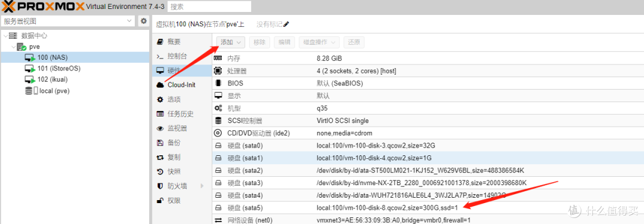Viewport: 644px width, 224px height.
Task: Collapse the datacenter tree node
Action: click(5, 36)
